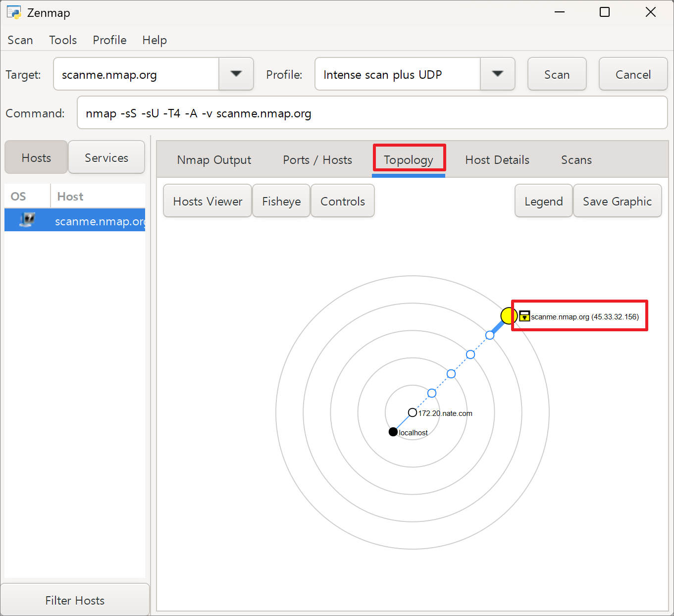
Task: Open the Profile menu
Action: (109, 40)
